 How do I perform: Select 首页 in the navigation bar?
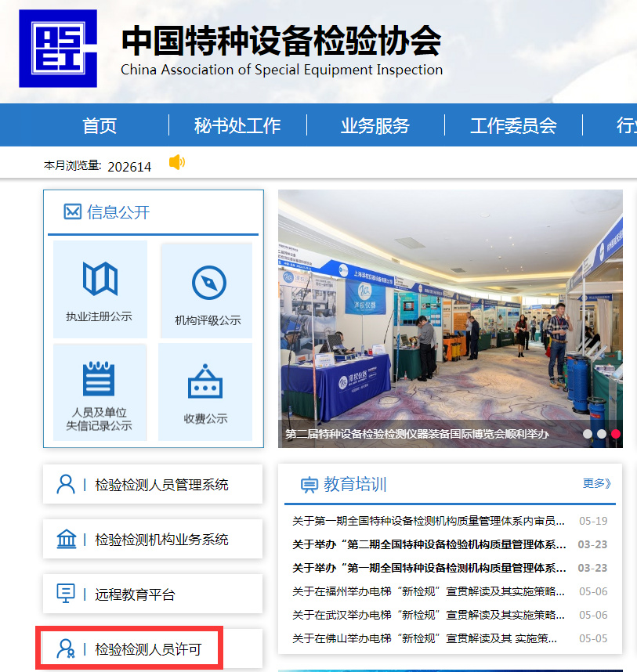tap(100, 125)
